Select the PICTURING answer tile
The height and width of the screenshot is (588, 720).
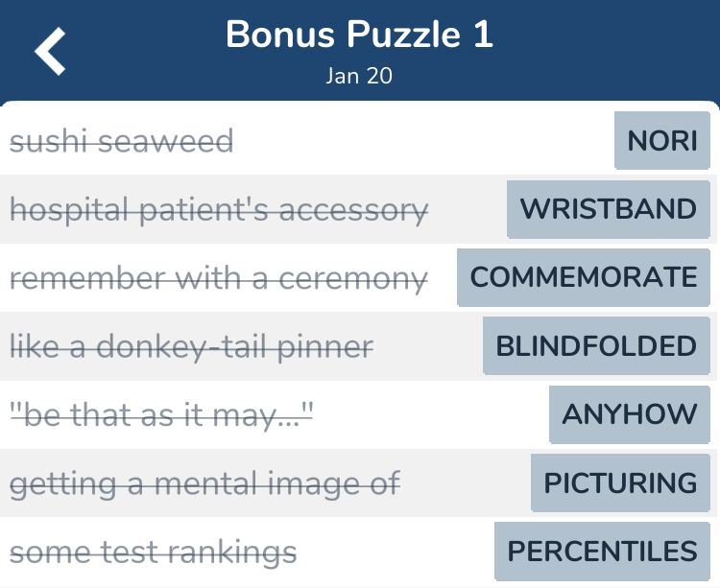click(620, 482)
